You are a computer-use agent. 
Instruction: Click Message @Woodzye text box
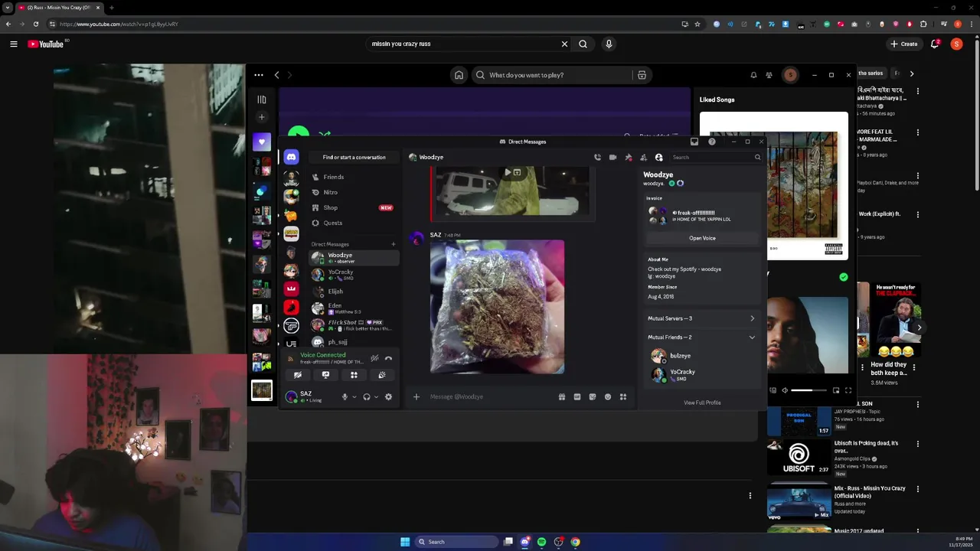(490, 396)
